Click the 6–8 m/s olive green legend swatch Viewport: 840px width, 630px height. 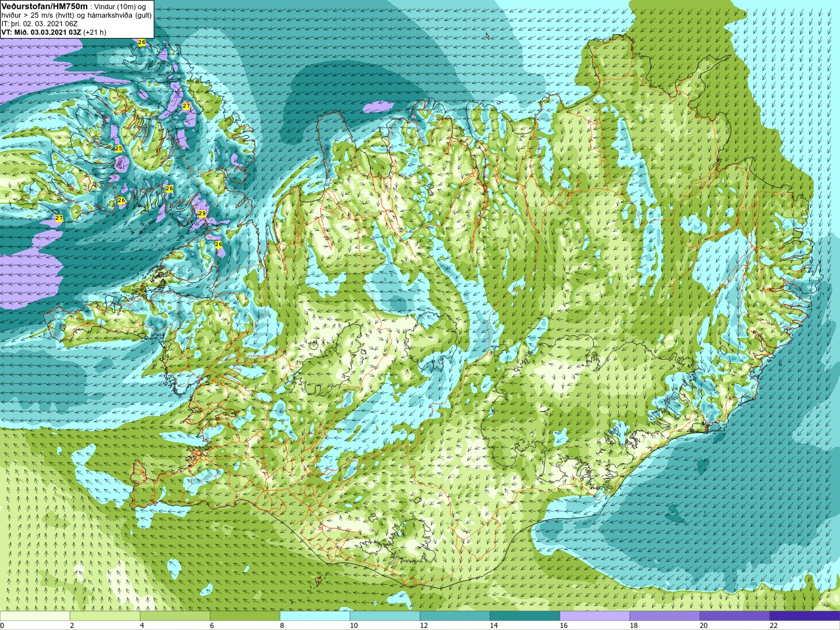(245, 616)
